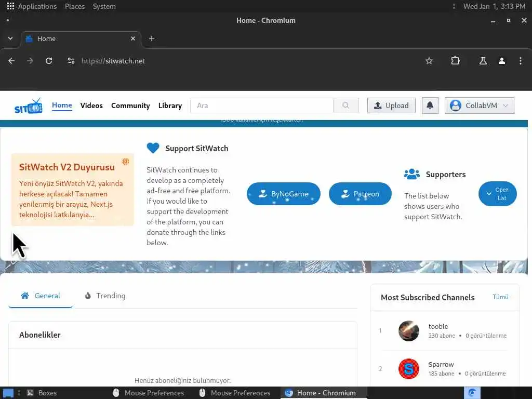Click the search magnifier button
This screenshot has width=532, height=399.
click(x=345, y=105)
